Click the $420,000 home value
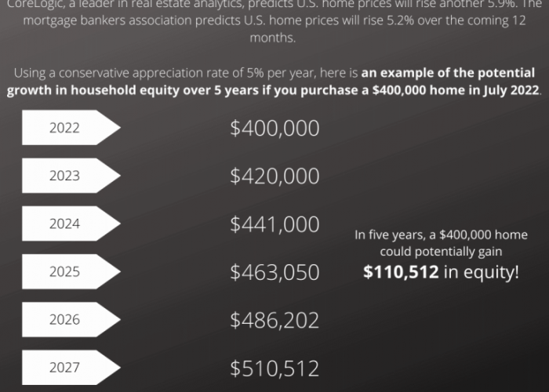 [x=274, y=176]
